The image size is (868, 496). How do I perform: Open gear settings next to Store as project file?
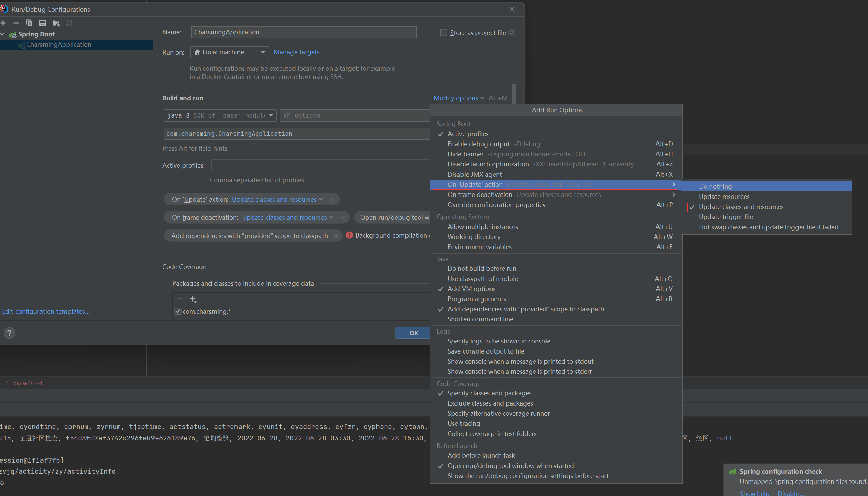point(512,33)
